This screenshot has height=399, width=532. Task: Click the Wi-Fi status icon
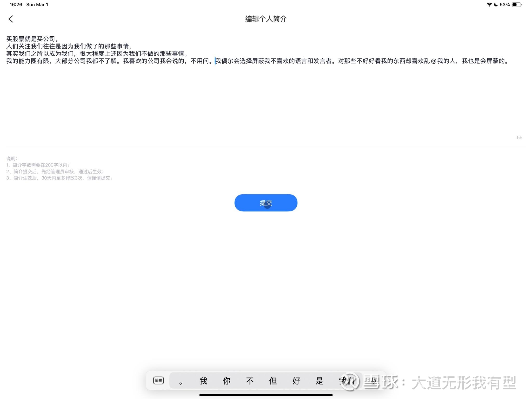point(489,5)
